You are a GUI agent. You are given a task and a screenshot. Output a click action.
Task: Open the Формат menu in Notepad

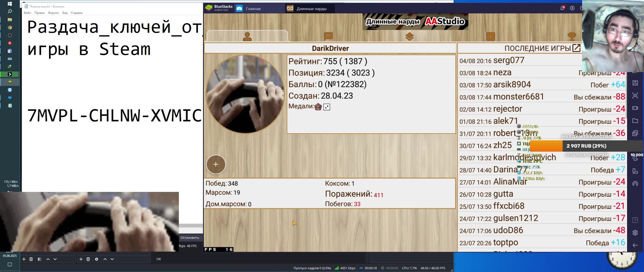pyautogui.click(x=53, y=13)
